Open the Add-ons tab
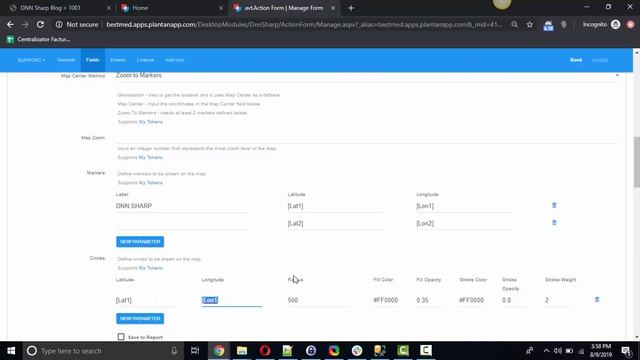Screen dimensions: 640x360 pyautogui.click(x=174, y=60)
